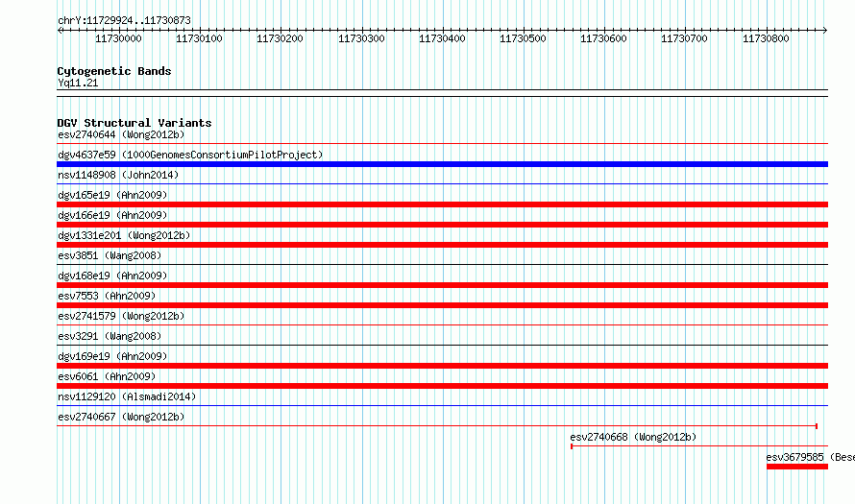
Task: Click the esv6061 (Ahn2009) label
Action: tap(107, 376)
